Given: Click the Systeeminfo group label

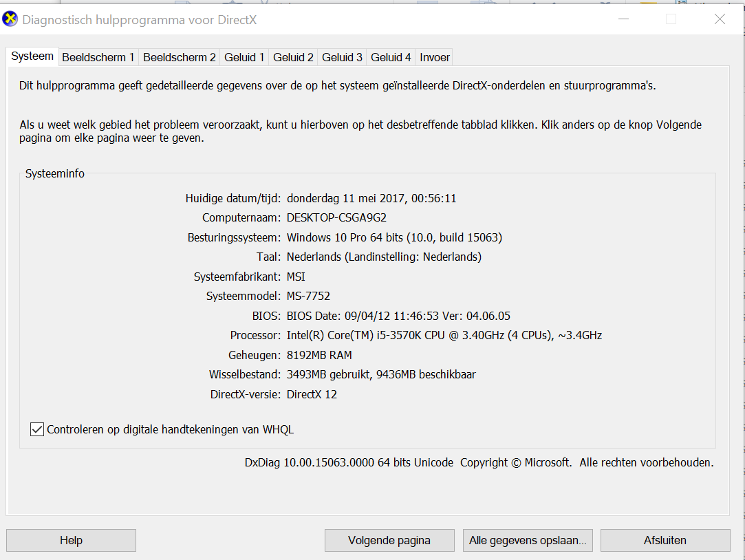Looking at the screenshot, I should coord(54,174).
